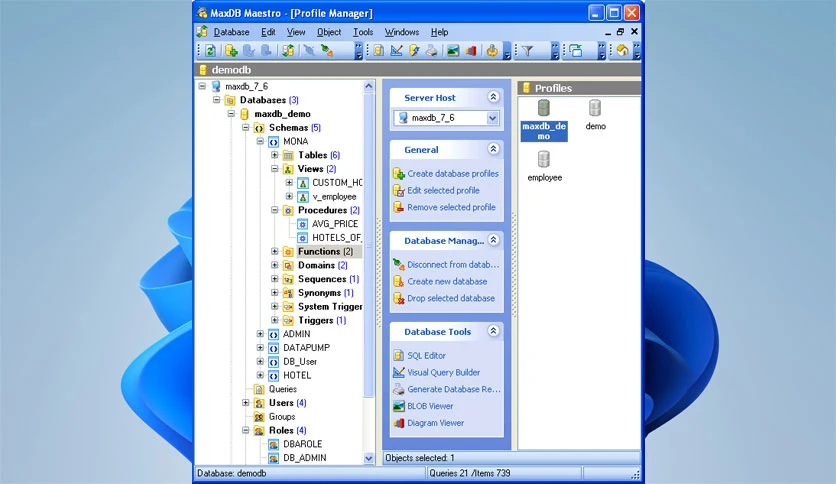Collapse the General panel
The image size is (836, 484).
pyautogui.click(x=493, y=149)
